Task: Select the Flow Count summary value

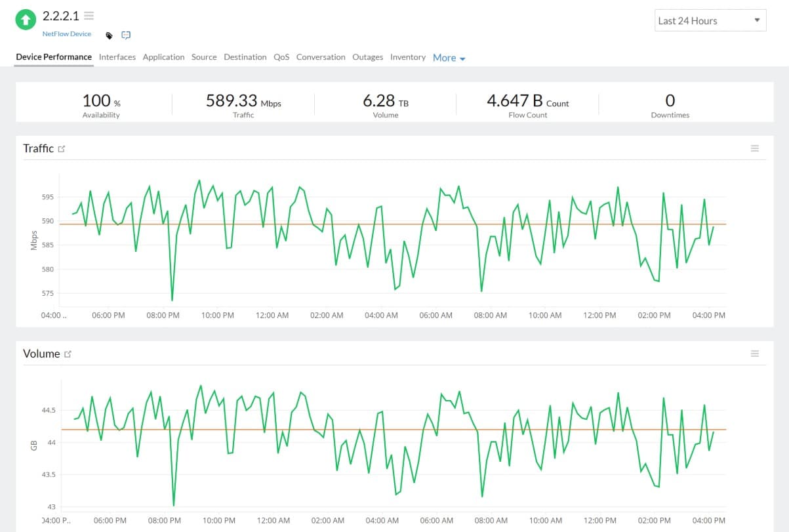Action: pyautogui.click(x=527, y=105)
